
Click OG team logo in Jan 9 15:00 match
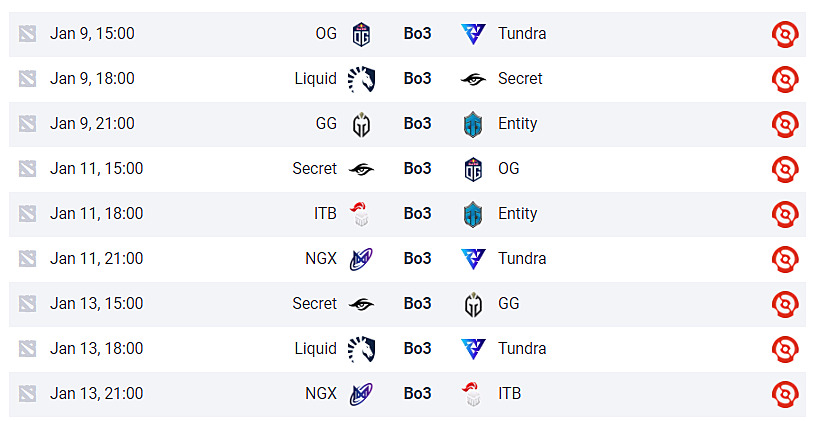tap(361, 34)
